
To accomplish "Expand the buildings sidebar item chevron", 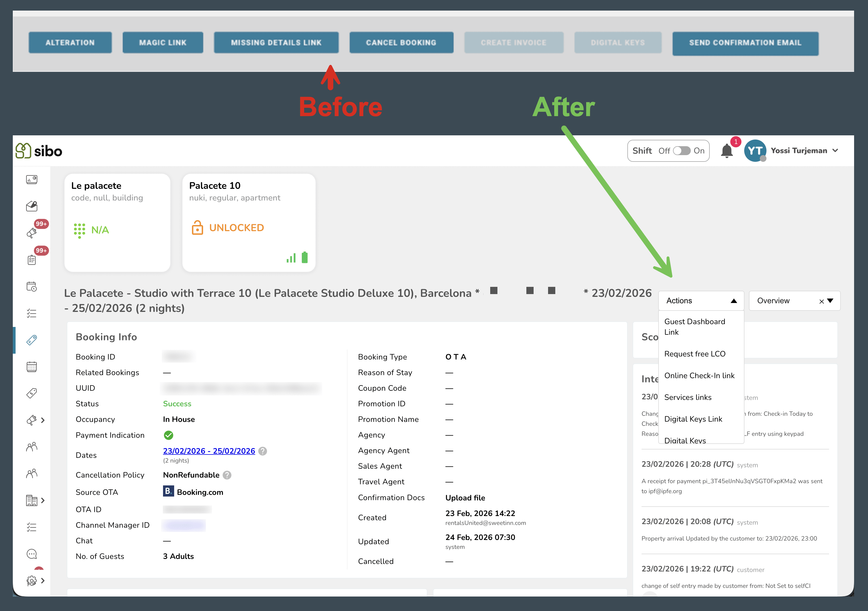I will coord(43,500).
